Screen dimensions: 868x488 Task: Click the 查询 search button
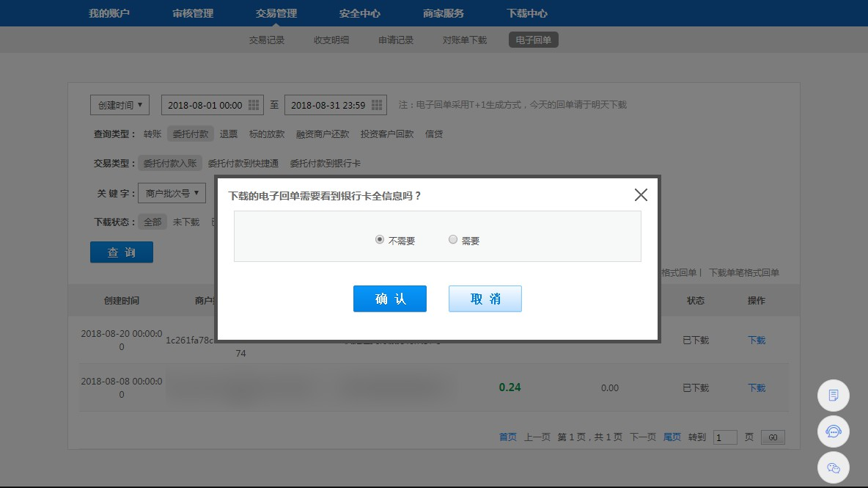coord(122,252)
